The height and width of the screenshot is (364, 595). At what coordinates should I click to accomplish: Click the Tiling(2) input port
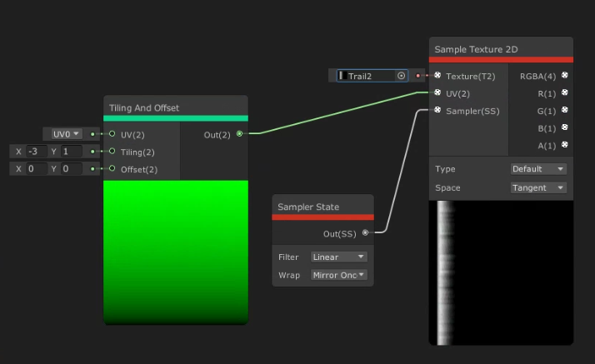(112, 151)
